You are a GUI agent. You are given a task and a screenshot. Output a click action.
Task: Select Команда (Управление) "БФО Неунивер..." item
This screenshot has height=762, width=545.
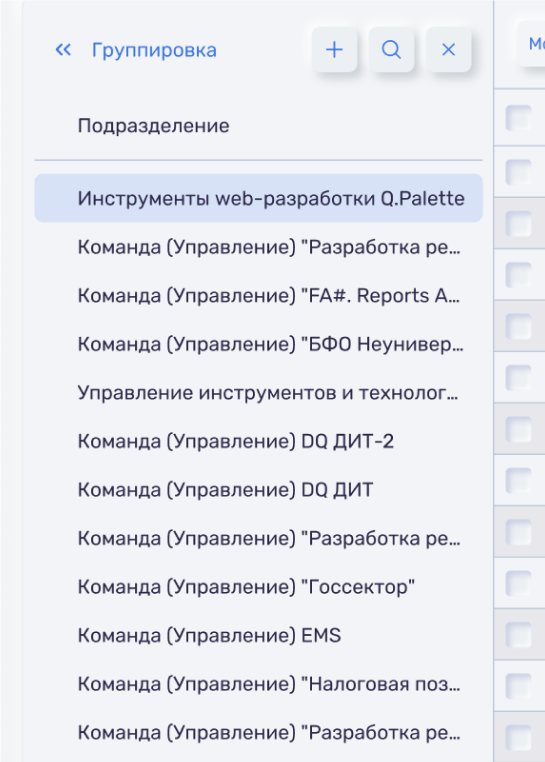pyautogui.click(x=259, y=344)
